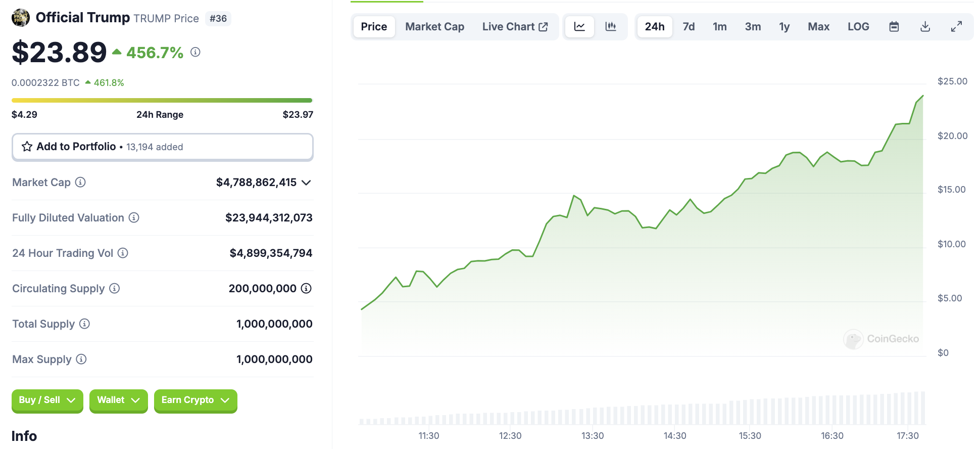Click Fully Diluted Valuation info icon
The image size is (980, 449).
pyautogui.click(x=134, y=217)
